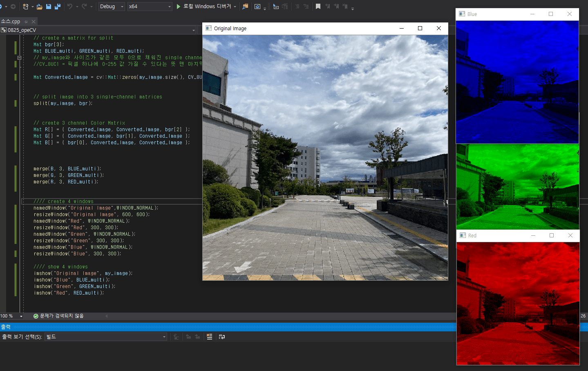
Task: Toggle word wrap in the output pane
Action: click(222, 336)
